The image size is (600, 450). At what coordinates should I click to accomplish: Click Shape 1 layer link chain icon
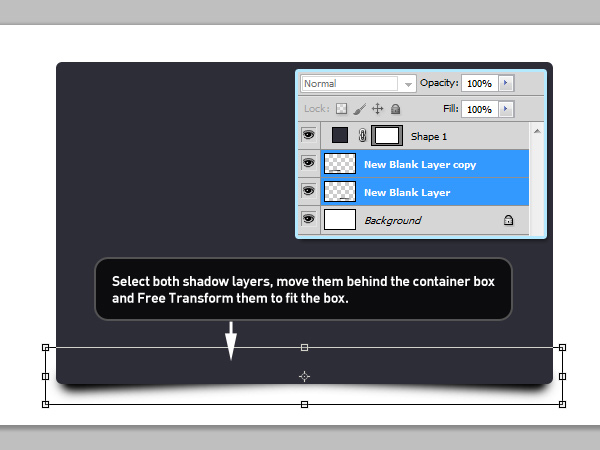362,135
